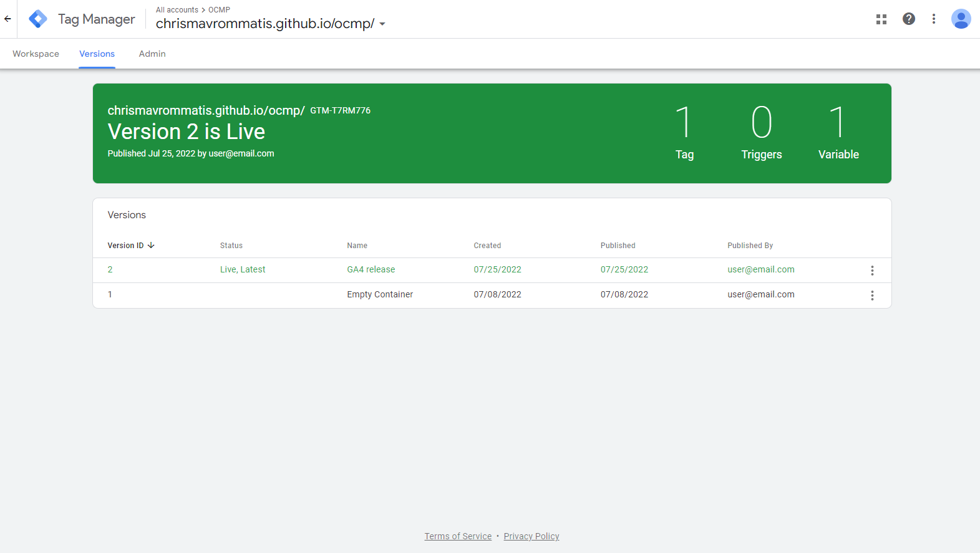Click the Published column header
Viewport: 980px width, 553px height.
[x=618, y=246]
